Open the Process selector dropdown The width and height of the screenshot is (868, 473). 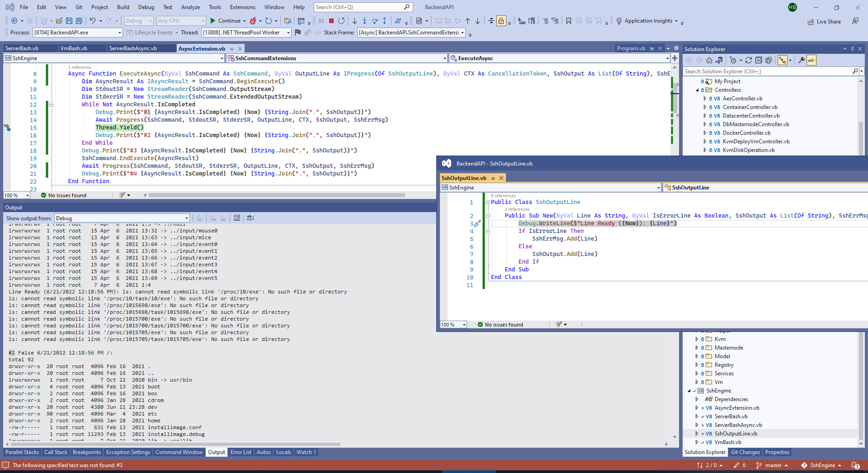(x=119, y=33)
